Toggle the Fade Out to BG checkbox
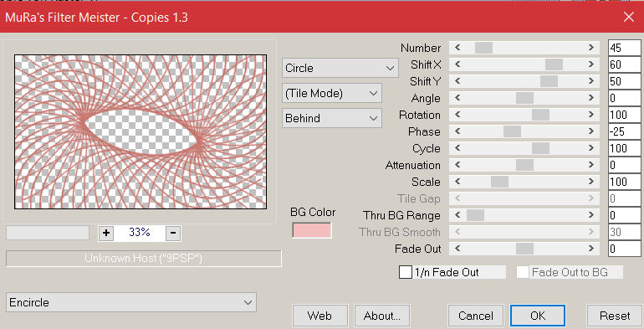This screenshot has width=644, height=329. [523, 272]
